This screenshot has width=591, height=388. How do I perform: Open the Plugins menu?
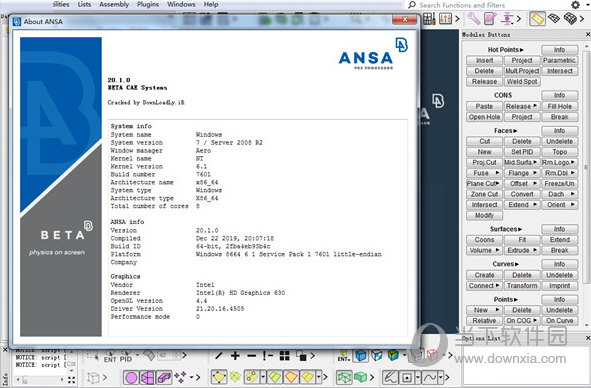148,5
